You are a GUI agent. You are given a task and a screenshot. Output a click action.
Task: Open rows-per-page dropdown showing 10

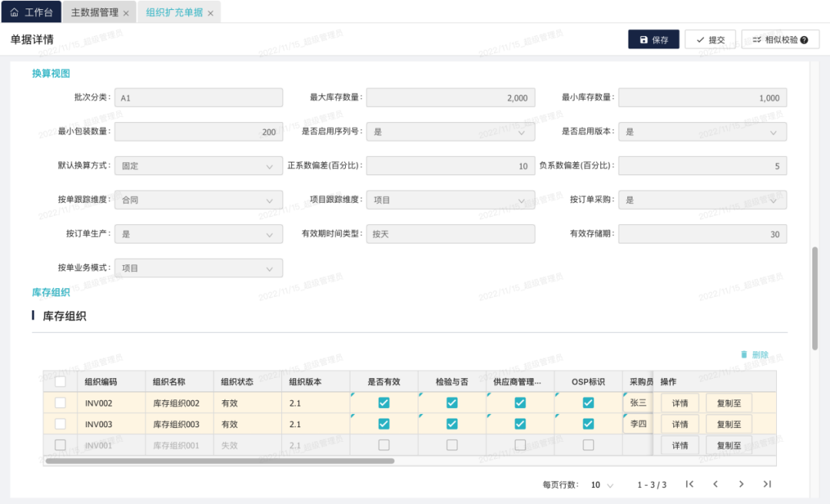pyautogui.click(x=603, y=485)
